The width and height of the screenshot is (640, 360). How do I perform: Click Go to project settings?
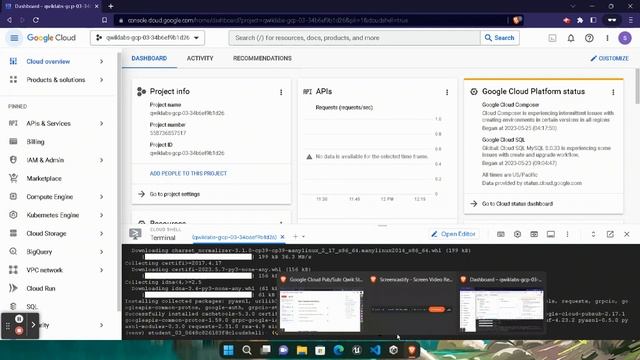tap(175, 194)
